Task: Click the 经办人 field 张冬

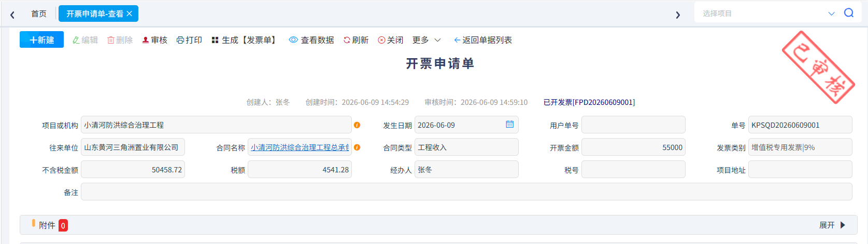Action: point(466,169)
